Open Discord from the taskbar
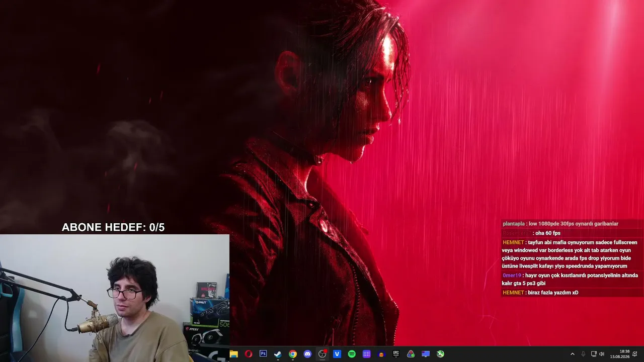This screenshot has height=362, width=644. point(307,354)
